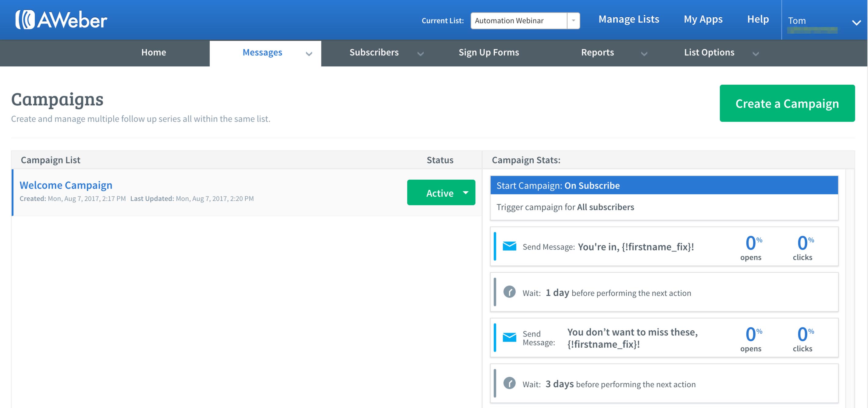Click the Current List label
This screenshot has width=868, height=408.
tap(443, 20)
